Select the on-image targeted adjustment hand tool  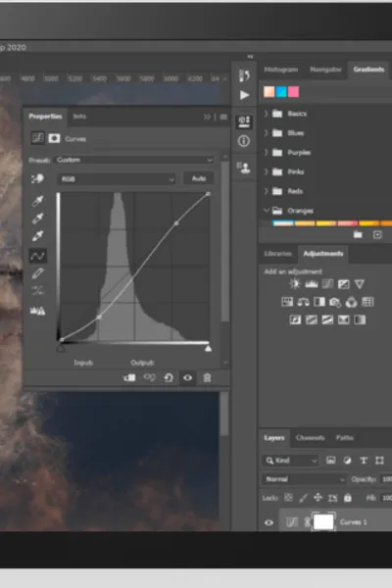point(37,179)
